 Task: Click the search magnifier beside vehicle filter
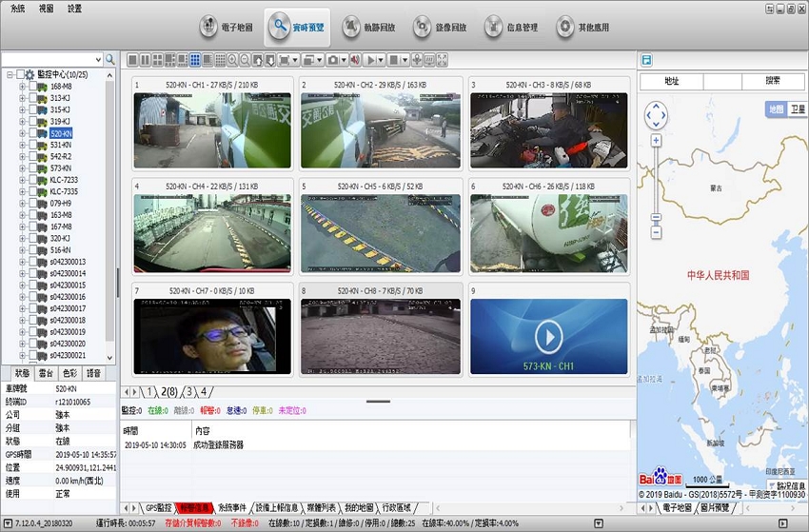(110, 59)
